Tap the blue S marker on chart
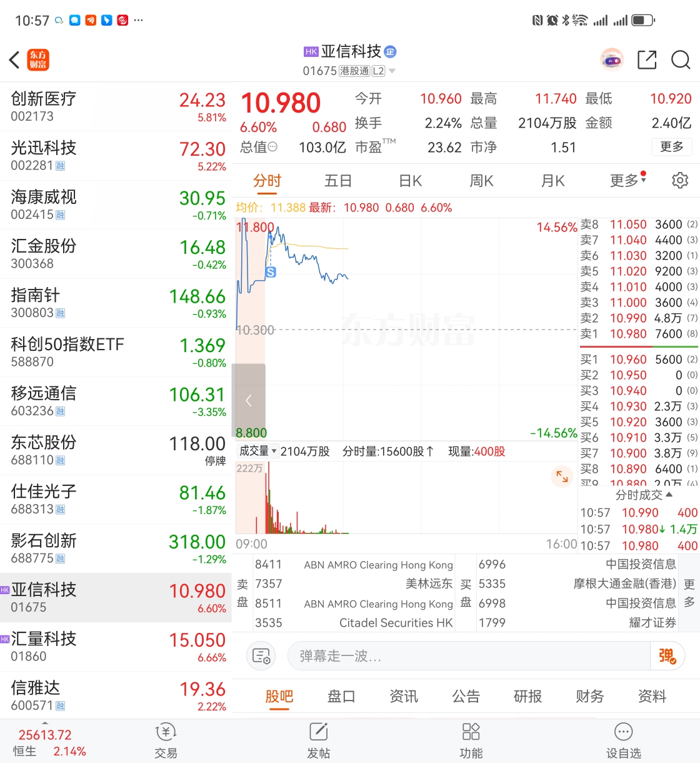The image size is (700, 763). (271, 272)
